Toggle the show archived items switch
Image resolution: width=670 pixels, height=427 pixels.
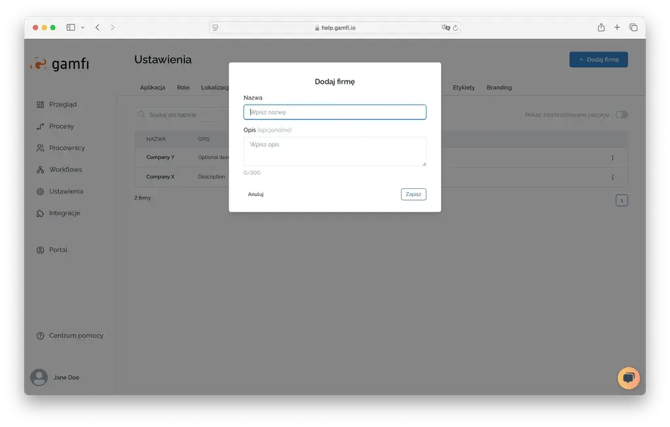622,115
